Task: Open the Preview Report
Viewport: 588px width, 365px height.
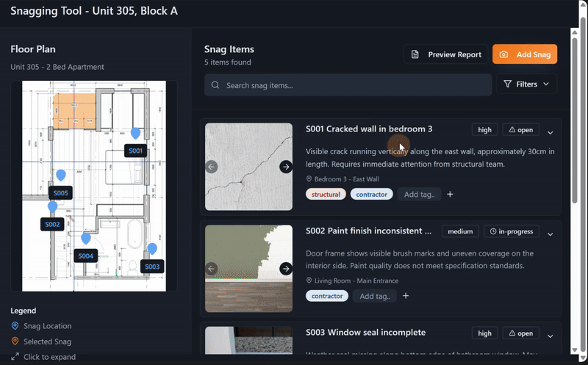Action: [446, 54]
